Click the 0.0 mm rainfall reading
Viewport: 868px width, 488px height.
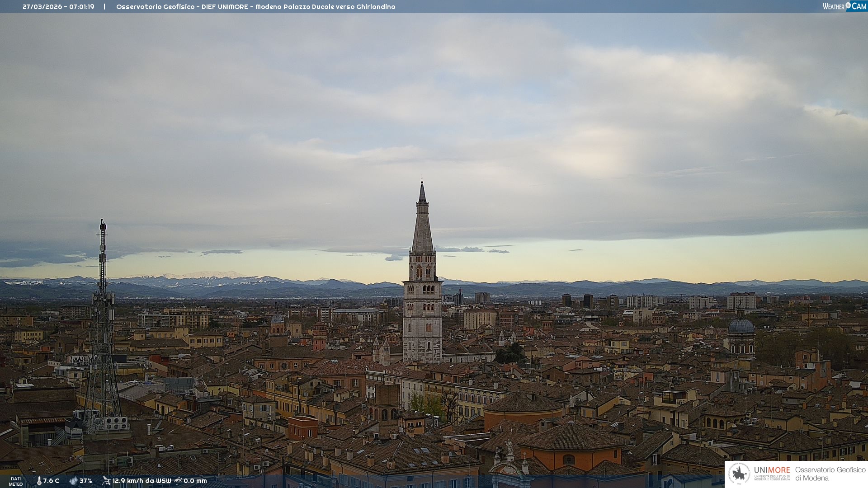point(195,481)
